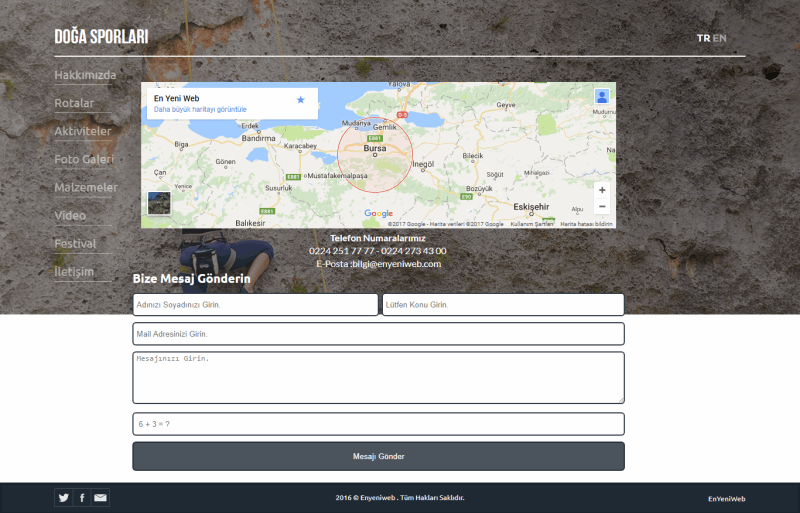This screenshot has width=800, height=513.
Task: Switch map to satellite view thumbnail
Action: click(x=159, y=203)
